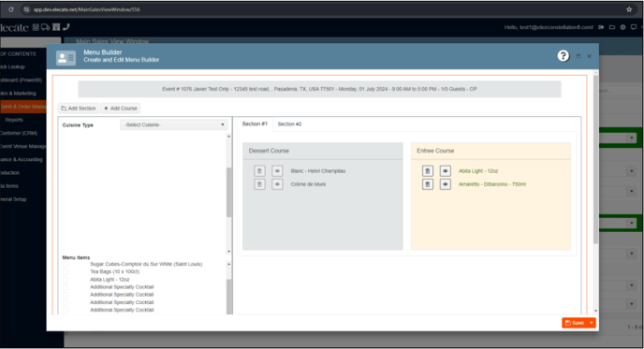Delete Abita Light - 12oz from Entree Course
Screen dimensions: 644x349
click(x=428, y=171)
